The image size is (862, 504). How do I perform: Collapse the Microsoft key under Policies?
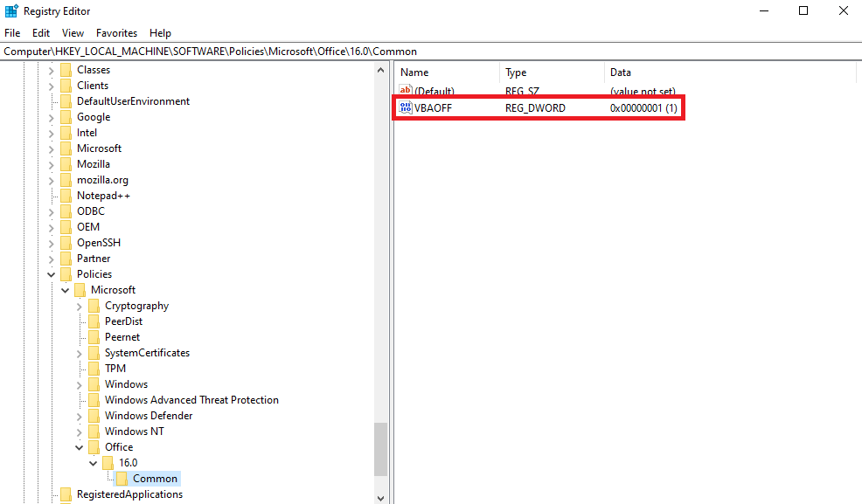point(65,290)
